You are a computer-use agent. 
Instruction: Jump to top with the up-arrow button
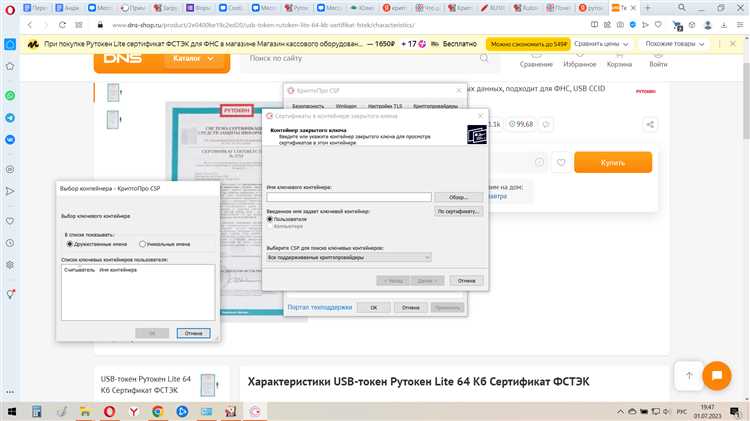tap(689, 376)
